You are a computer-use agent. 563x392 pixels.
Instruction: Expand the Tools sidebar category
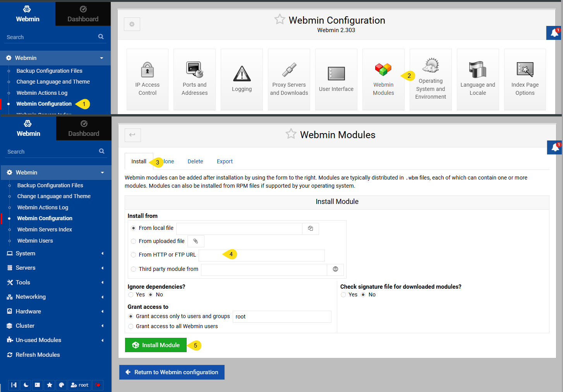click(56, 282)
